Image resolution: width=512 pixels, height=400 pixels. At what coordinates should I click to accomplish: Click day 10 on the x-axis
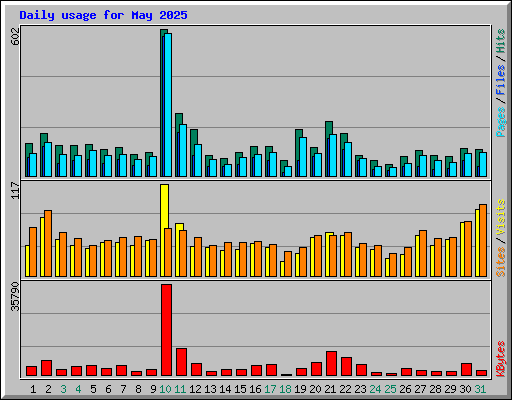tap(165, 389)
